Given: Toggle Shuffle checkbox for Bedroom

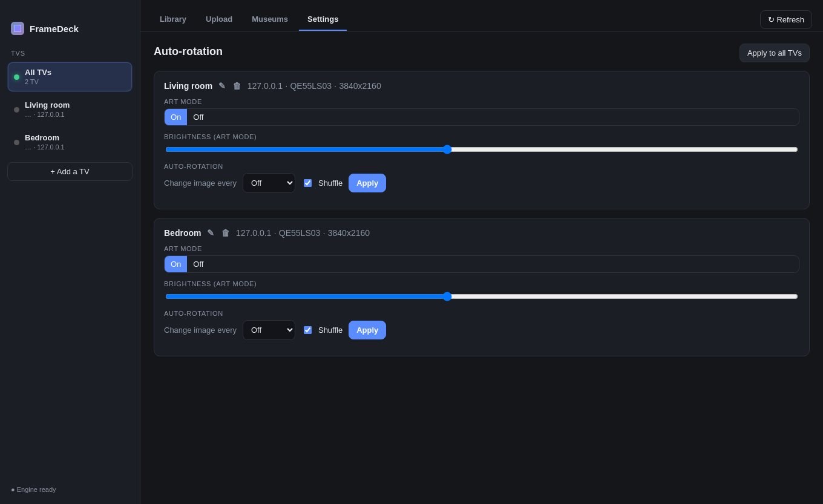Looking at the screenshot, I should coord(307,330).
